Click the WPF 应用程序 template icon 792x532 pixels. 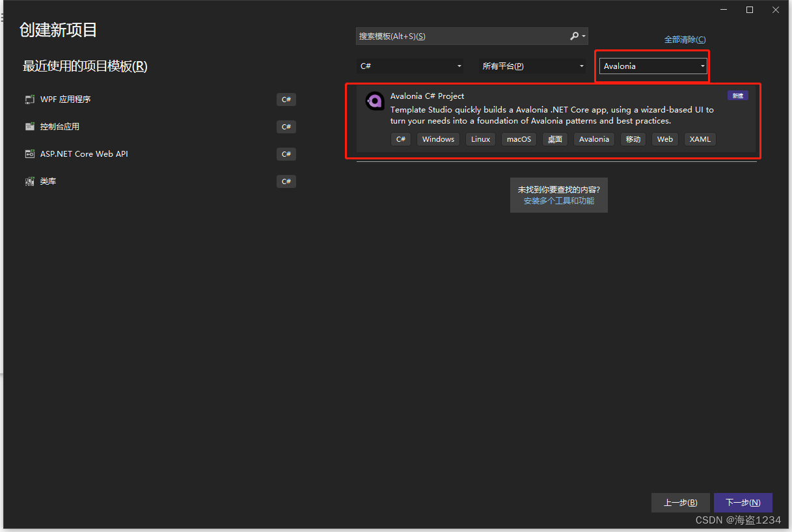click(x=29, y=100)
